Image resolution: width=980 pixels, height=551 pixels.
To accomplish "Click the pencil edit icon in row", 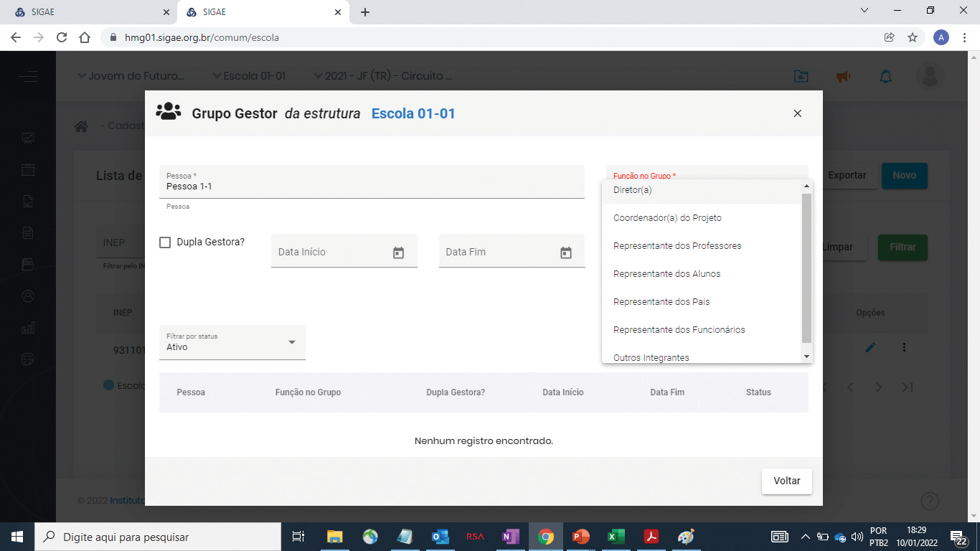I will pyautogui.click(x=870, y=348).
